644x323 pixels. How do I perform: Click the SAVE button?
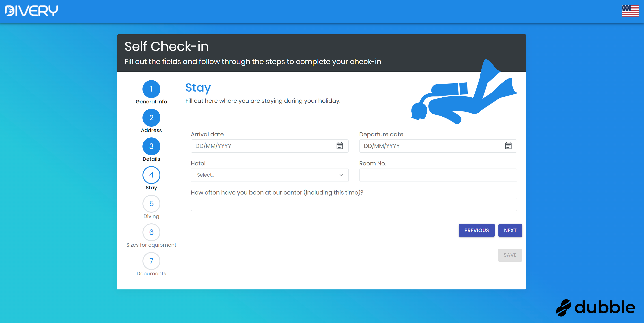click(510, 255)
